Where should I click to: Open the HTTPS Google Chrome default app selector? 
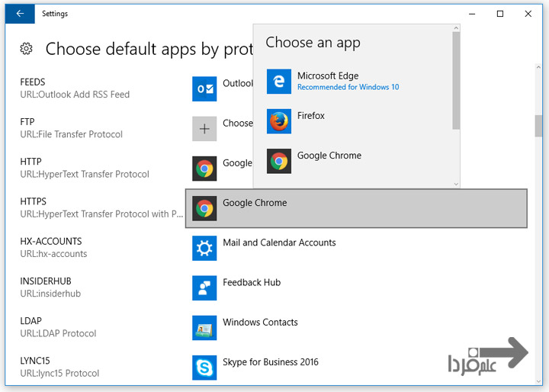click(x=356, y=208)
